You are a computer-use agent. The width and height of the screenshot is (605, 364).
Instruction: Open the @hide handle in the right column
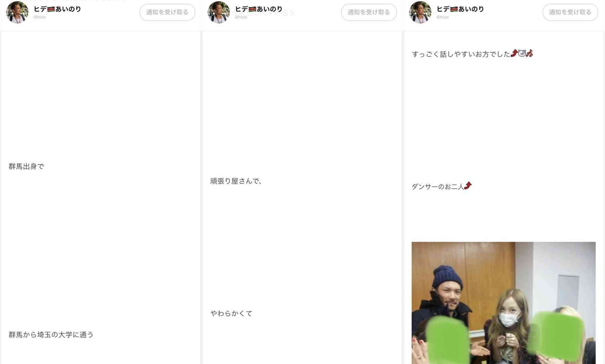[443, 17]
